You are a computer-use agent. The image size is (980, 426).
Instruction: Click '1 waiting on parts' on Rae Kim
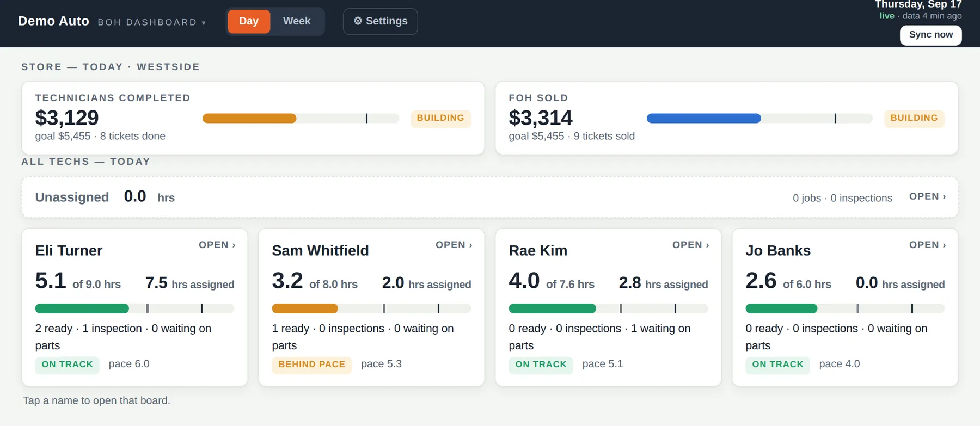click(599, 337)
